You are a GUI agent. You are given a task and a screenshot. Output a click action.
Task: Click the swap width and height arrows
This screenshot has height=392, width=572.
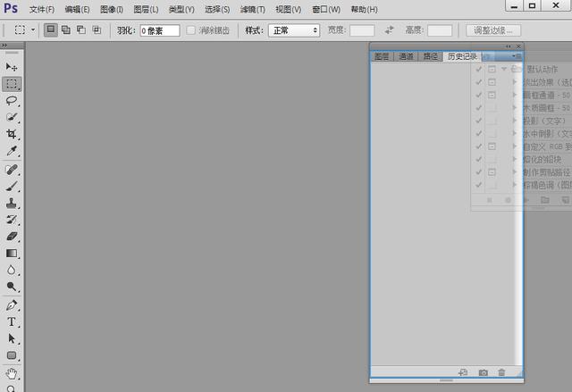[x=390, y=29]
